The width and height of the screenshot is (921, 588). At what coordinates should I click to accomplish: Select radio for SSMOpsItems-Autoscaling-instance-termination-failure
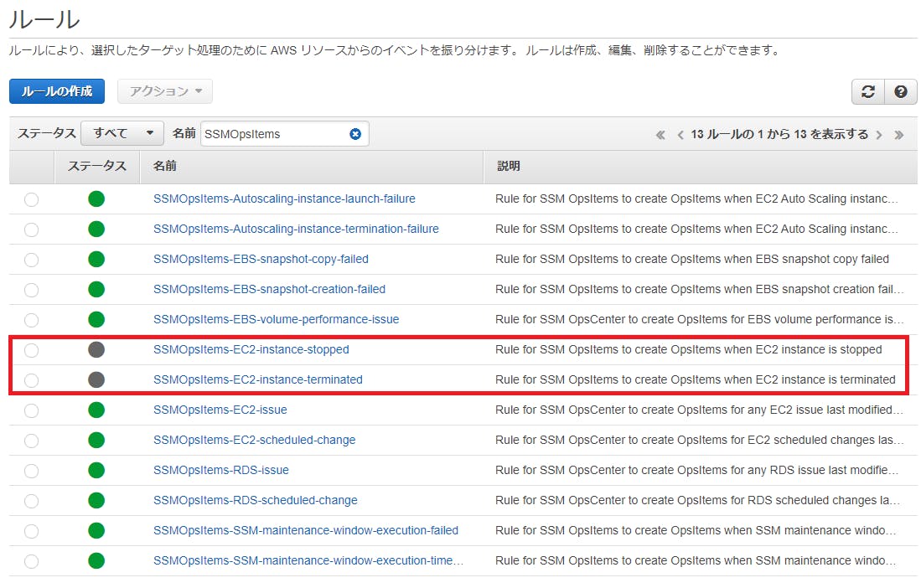coord(32,230)
